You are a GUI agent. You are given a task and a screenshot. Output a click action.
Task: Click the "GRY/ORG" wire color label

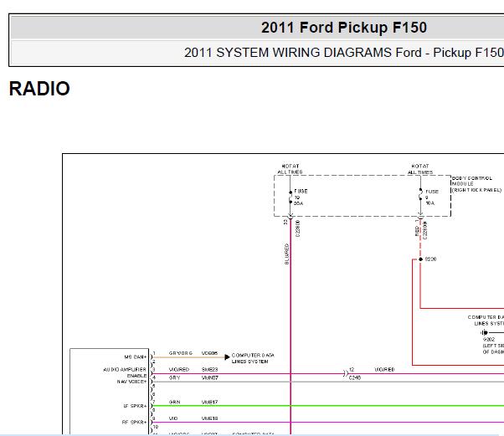click(x=180, y=353)
